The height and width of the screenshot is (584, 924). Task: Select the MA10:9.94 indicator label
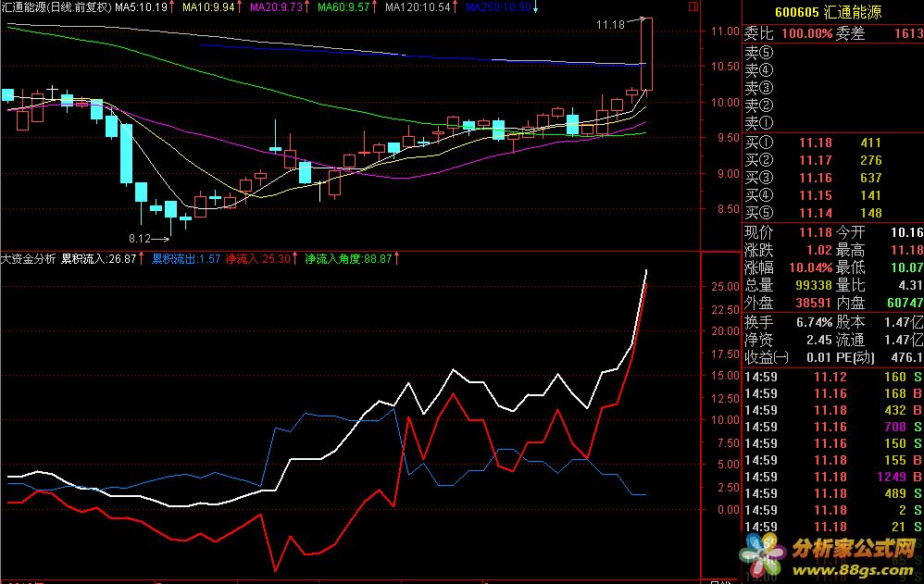[x=208, y=7]
